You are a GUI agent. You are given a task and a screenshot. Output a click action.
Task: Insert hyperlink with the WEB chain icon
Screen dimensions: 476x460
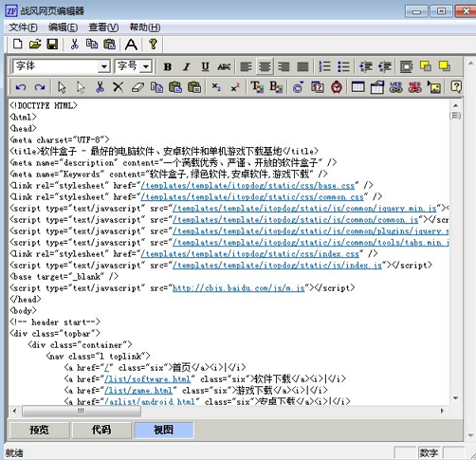[x=396, y=87]
